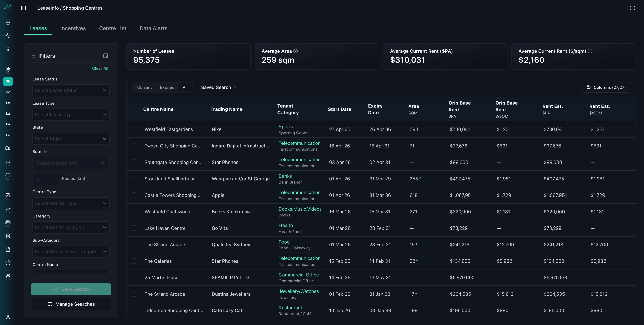The image size is (644, 325).
Task: Toggle the sidebar panel icon beside the breadcrumb
Action: tap(23, 8)
